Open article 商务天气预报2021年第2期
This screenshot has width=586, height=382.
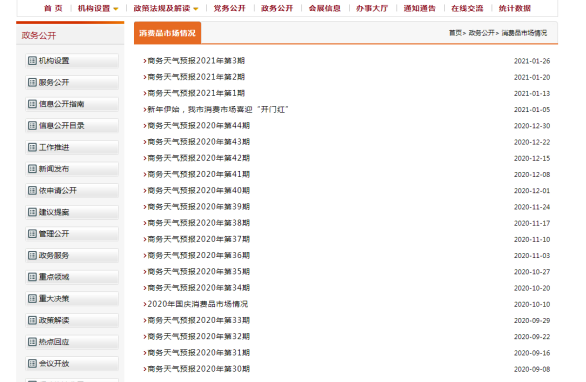pos(196,77)
